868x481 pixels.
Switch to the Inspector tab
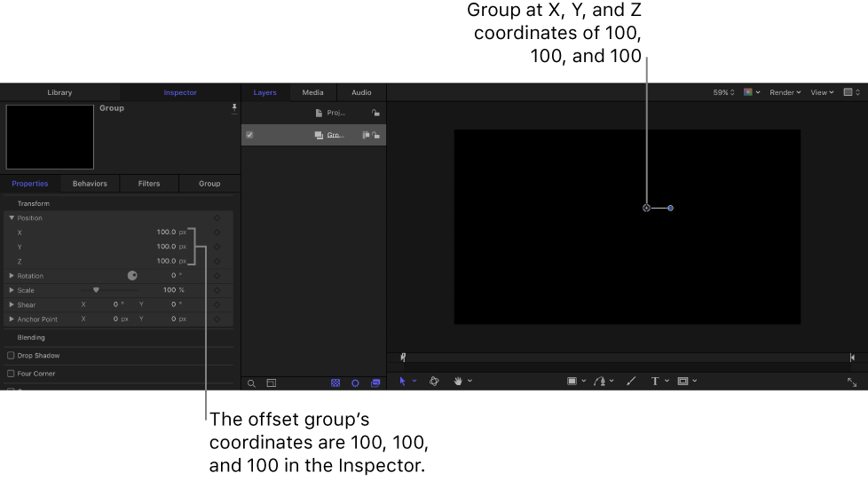coord(180,92)
